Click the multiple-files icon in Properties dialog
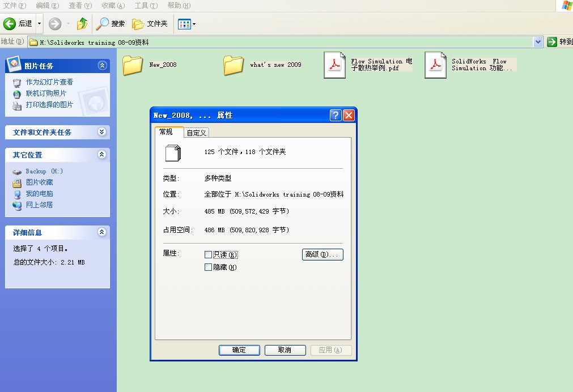 (173, 153)
